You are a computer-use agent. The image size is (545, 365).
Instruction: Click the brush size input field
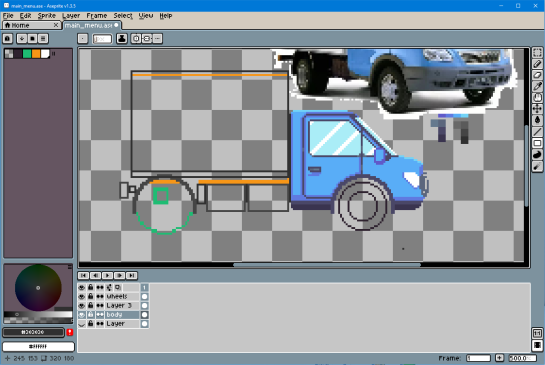102,39
